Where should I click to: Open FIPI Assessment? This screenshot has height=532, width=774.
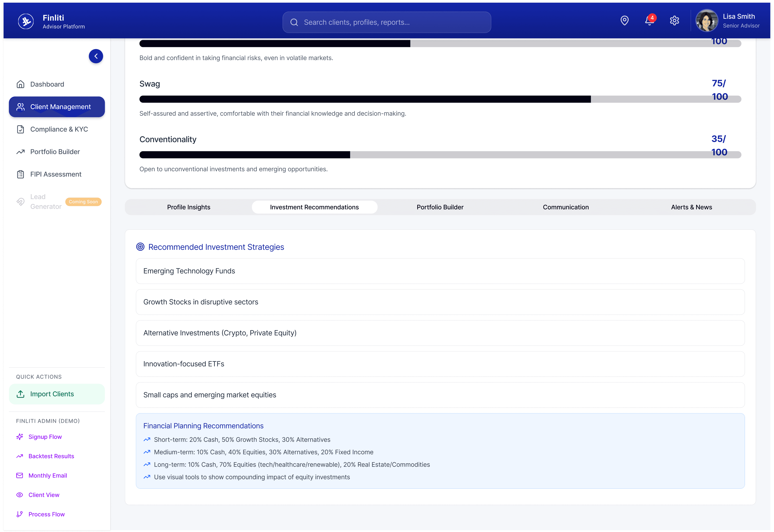[55, 174]
